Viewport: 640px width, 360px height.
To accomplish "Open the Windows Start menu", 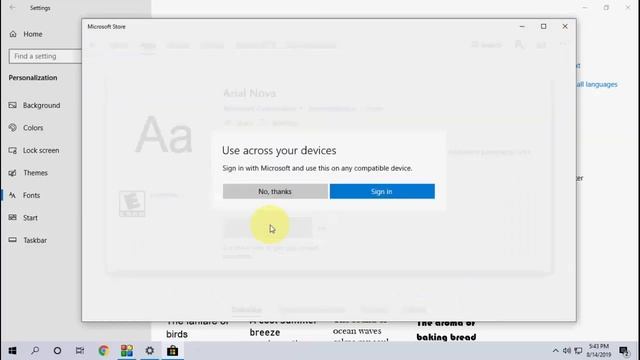I will click(x=12, y=351).
